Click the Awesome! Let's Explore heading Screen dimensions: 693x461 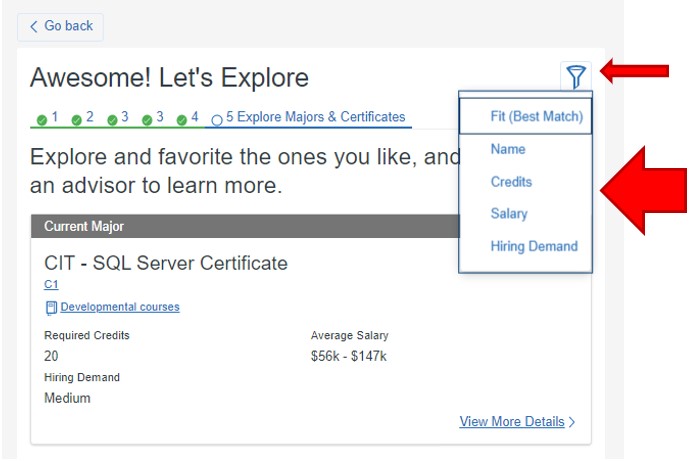pos(169,78)
